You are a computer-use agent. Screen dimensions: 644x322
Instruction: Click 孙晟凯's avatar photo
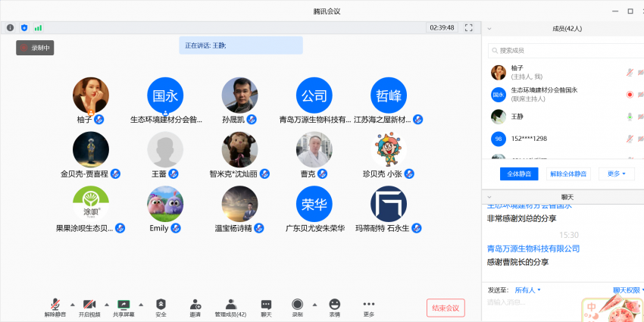point(240,95)
